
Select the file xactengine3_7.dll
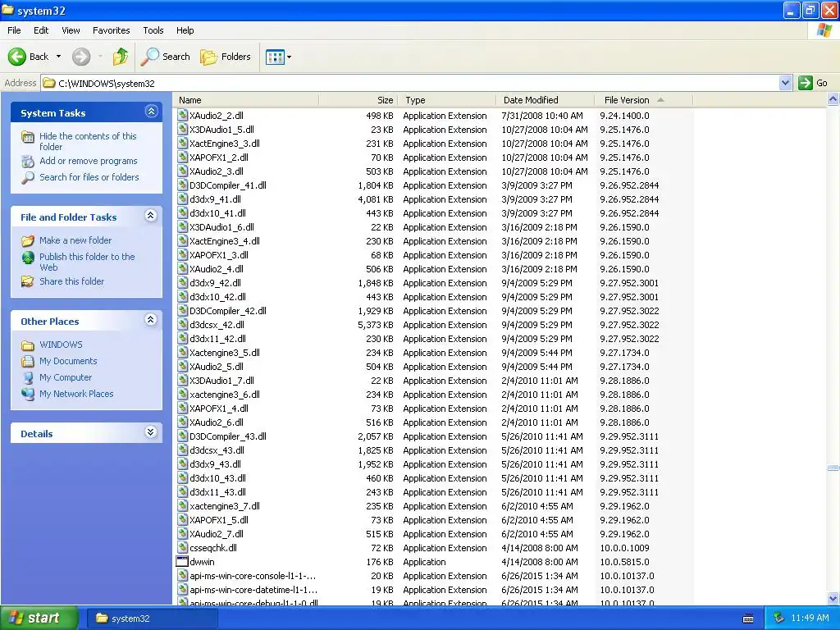[x=225, y=505]
